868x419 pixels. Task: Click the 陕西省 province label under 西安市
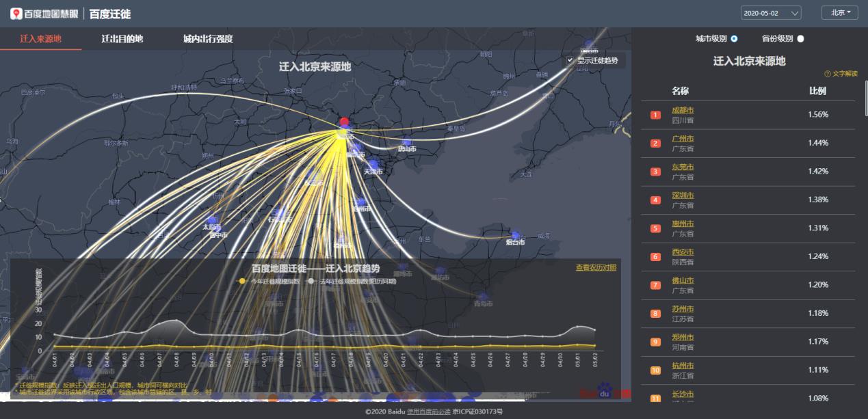[683, 262]
